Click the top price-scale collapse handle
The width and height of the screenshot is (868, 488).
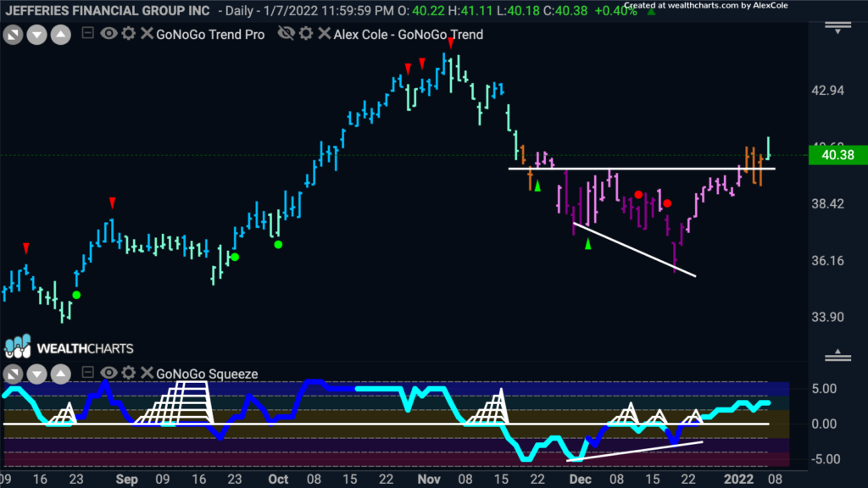(x=837, y=27)
